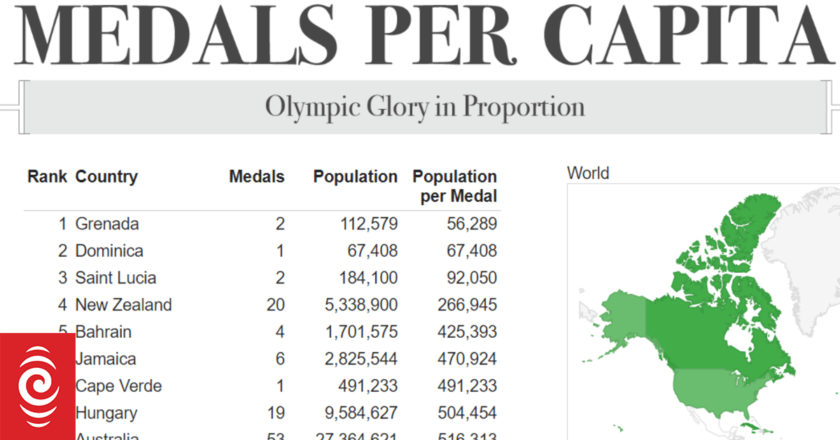
Task: Sort by the Population column header
Action: coord(355,177)
